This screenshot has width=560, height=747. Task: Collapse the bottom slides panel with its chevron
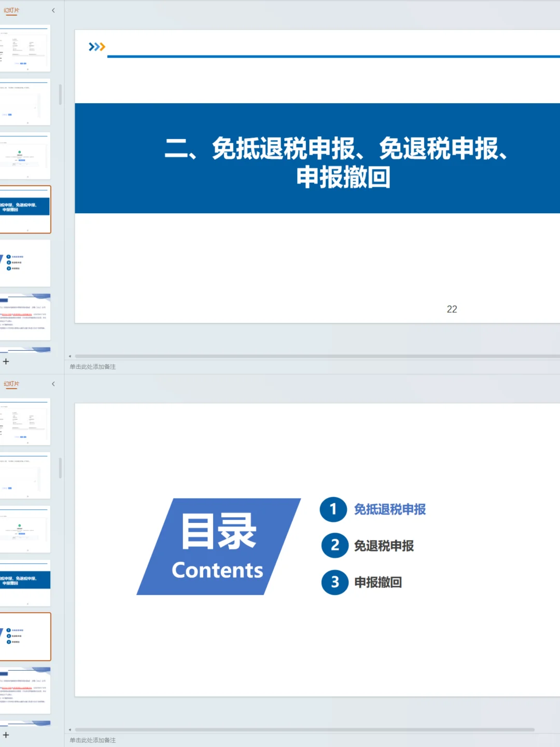point(53,383)
